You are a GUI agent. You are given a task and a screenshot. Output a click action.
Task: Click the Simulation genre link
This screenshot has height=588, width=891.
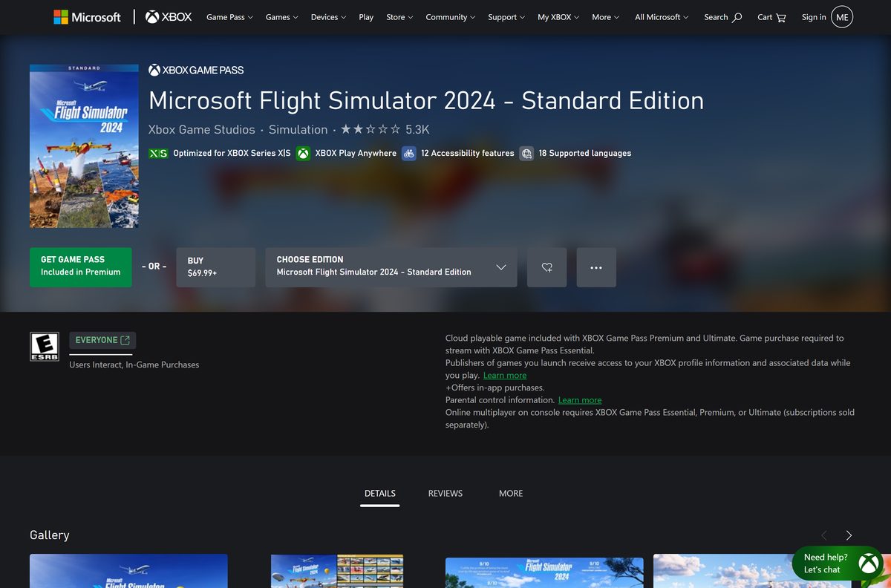pyautogui.click(x=298, y=129)
